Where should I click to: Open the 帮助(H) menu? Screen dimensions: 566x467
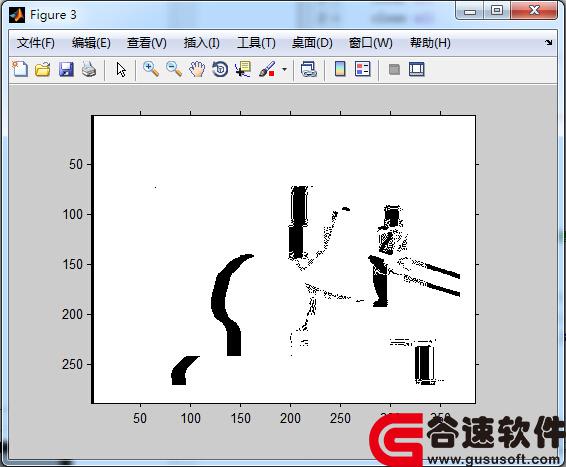point(430,43)
